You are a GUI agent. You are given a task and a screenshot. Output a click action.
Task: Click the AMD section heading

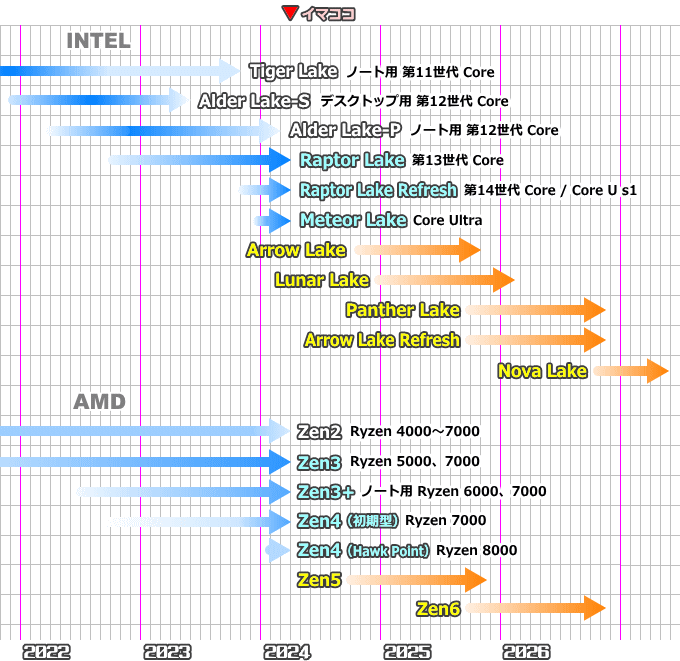(x=99, y=402)
